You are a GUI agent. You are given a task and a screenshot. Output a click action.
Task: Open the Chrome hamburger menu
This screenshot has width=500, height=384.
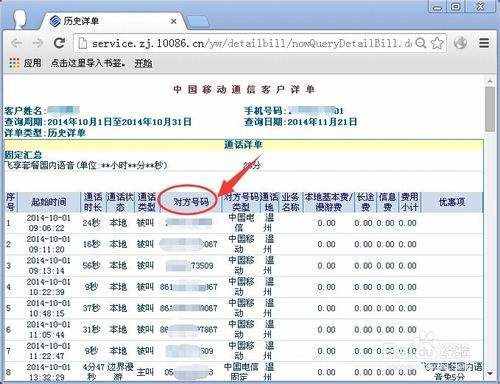click(x=484, y=43)
